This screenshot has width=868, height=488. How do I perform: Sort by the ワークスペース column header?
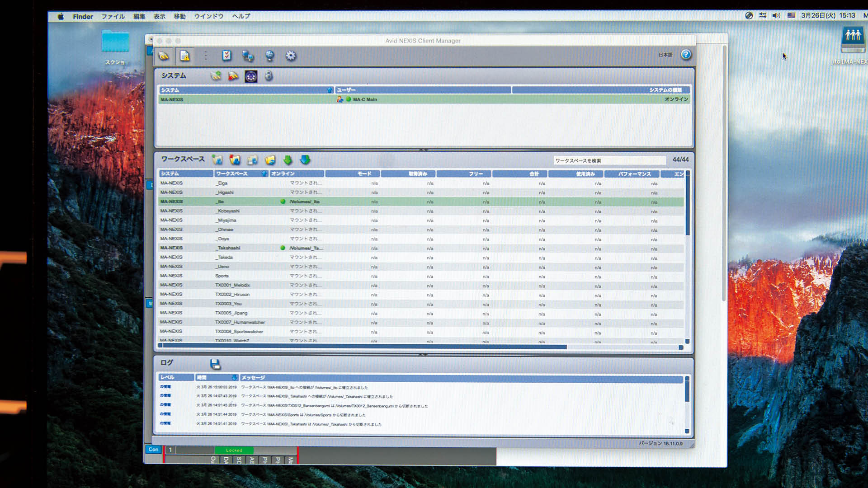click(241, 174)
